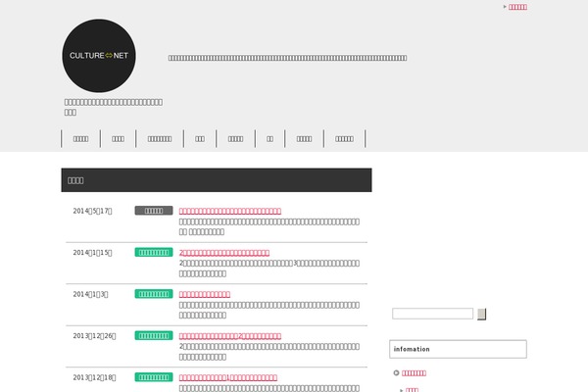
Task: Open the third, longest navigation menu item
Action: [x=160, y=139]
